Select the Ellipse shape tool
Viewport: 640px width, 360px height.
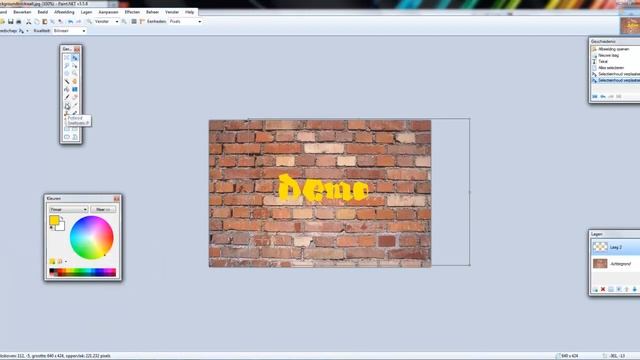pos(67,137)
